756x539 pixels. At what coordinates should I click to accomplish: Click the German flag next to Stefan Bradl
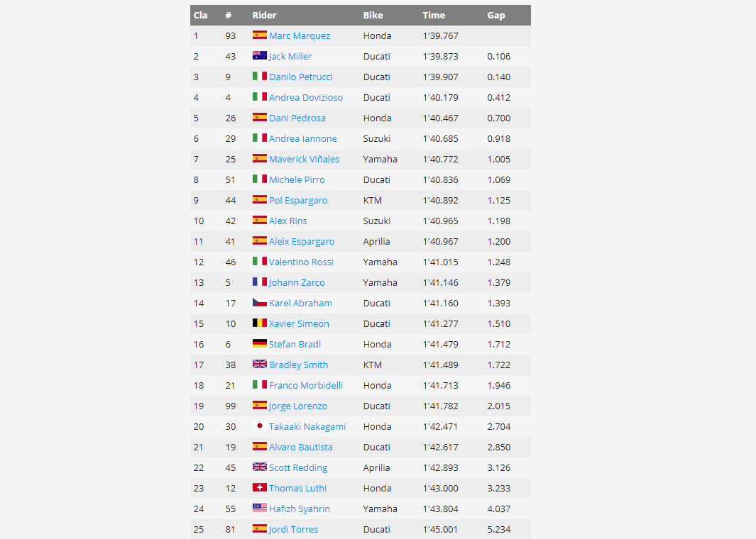[259, 343]
